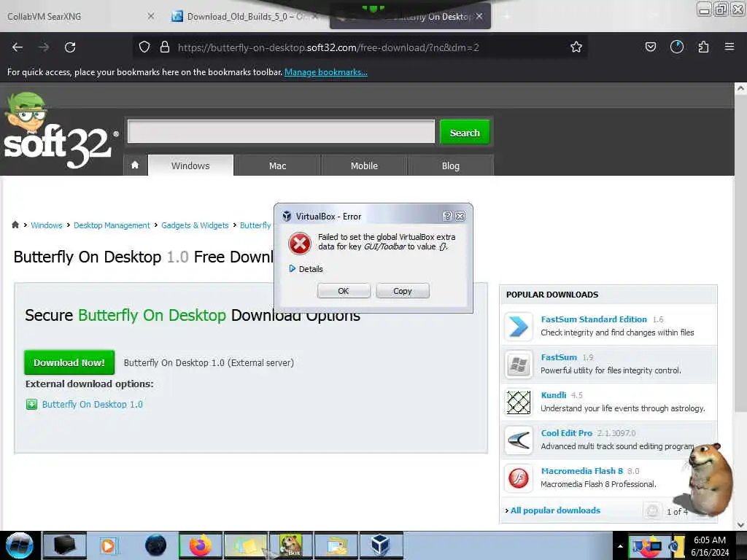Expand Details in VirtualBox error dialog

tap(306, 269)
